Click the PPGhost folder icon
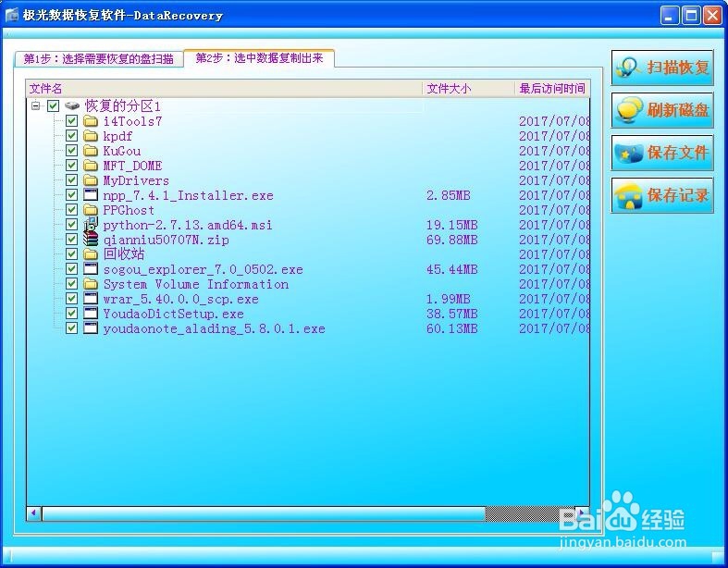This screenshot has width=728, height=568. [x=91, y=210]
